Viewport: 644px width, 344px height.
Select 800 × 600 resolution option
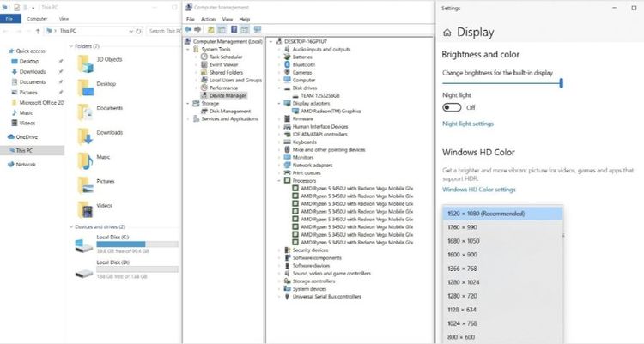pyautogui.click(x=502, y=337)
